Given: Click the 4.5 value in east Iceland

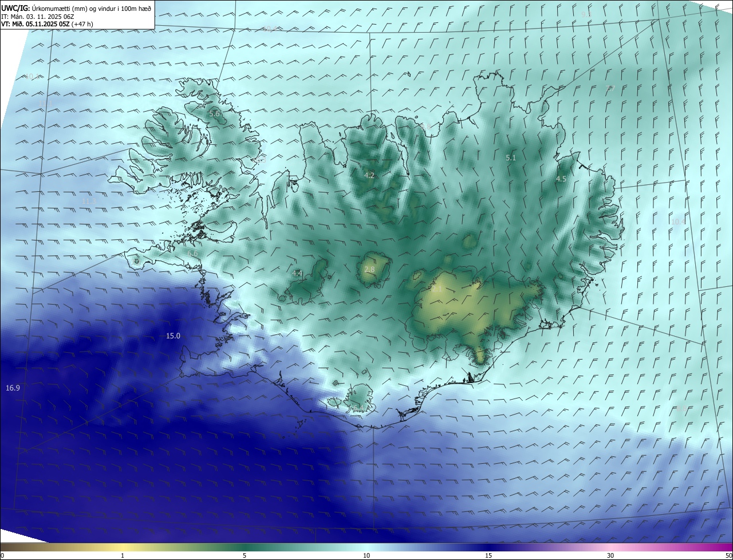Looking at the screenshot, I should (561, 179).
